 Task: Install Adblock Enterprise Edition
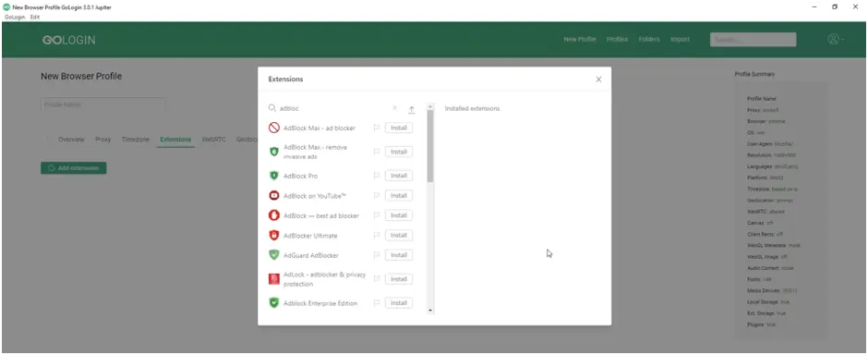click(x=399, y=303)
